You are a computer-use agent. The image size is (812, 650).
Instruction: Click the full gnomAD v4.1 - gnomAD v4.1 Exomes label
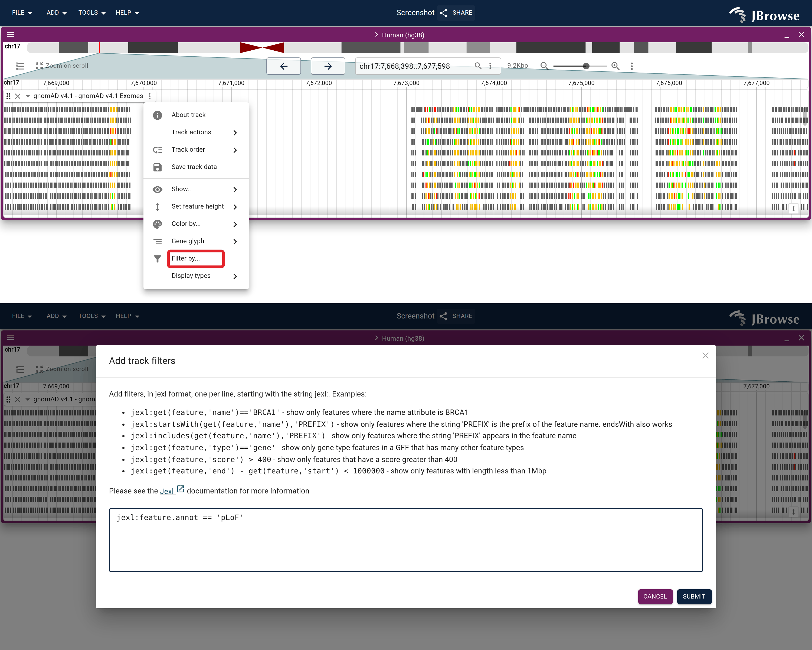88,96
